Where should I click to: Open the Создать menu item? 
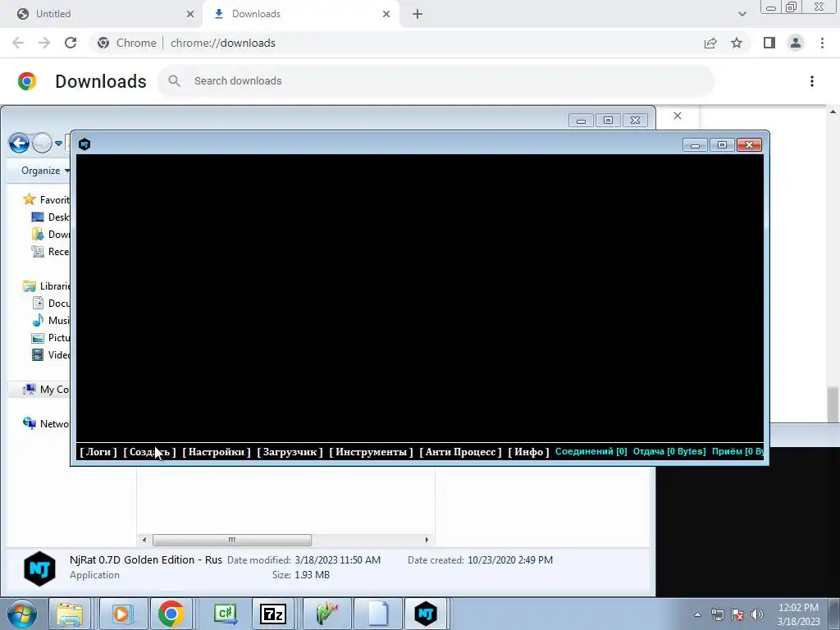[149, 452]
